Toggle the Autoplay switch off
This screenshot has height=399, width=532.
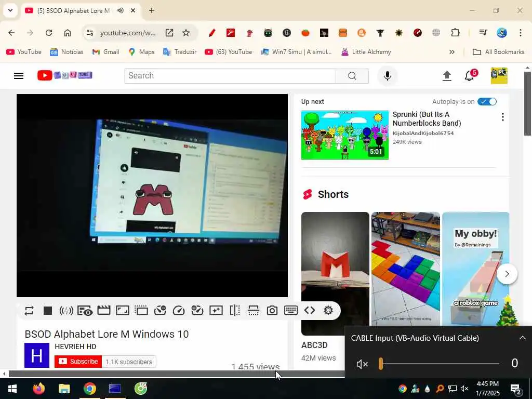point(487,101)
